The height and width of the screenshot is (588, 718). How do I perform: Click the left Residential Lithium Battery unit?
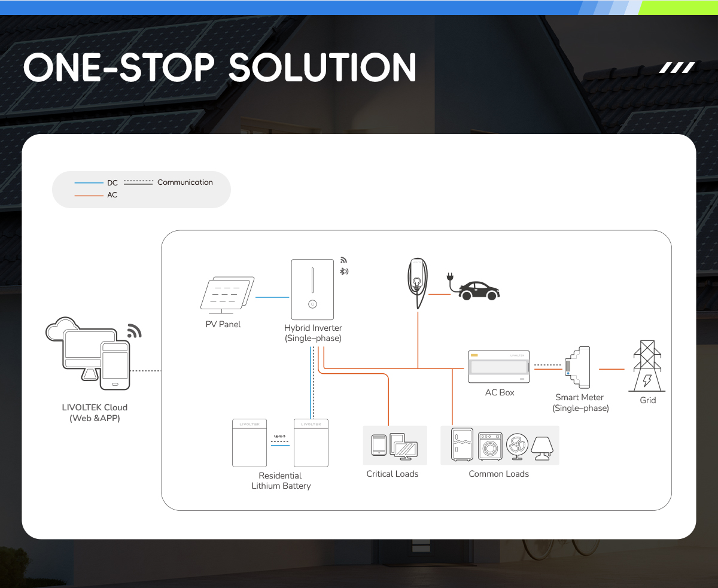pyautogui.click(x=250, y=443)
